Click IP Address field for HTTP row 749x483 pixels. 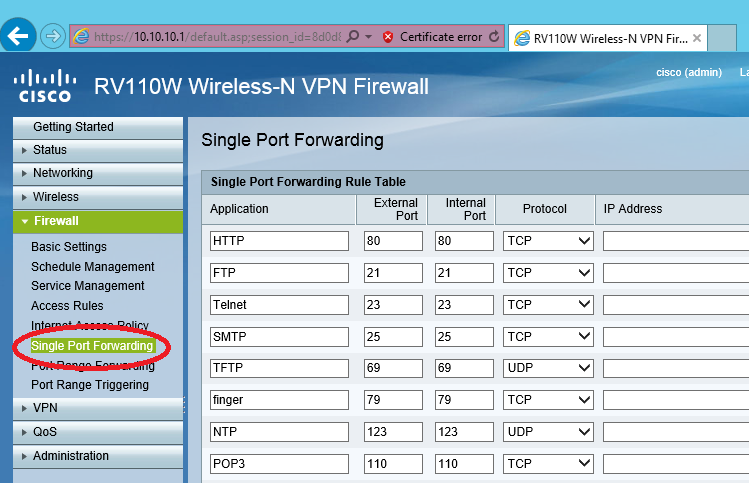[x=676, y=241]
